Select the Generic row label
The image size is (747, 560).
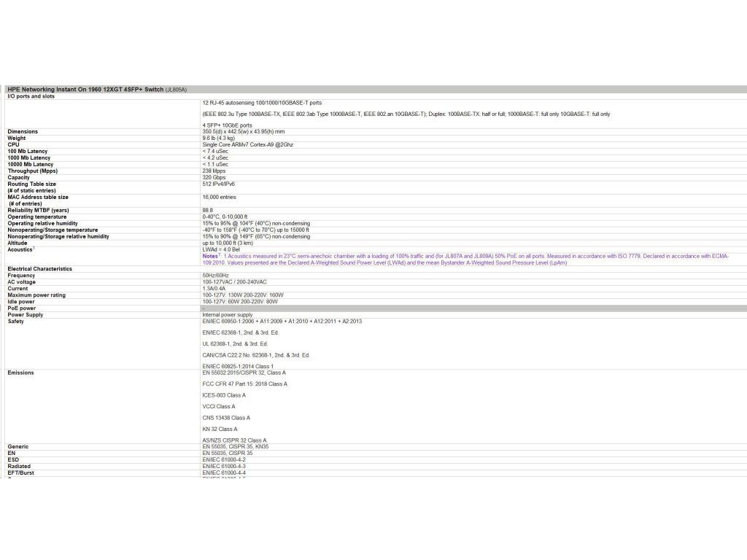(x=18, y=447)
